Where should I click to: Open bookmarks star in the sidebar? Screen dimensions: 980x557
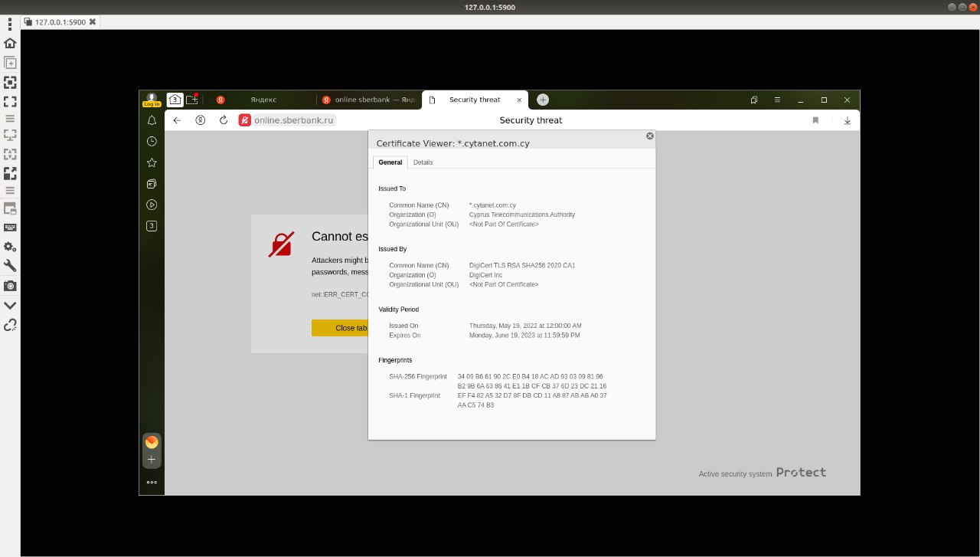click(x=152, y=162)
